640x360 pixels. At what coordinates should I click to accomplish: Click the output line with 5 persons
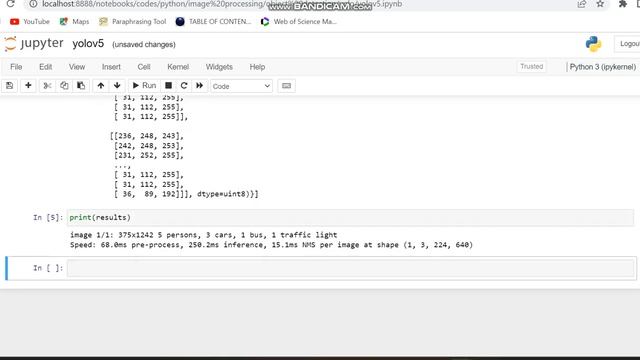(204, 235)
